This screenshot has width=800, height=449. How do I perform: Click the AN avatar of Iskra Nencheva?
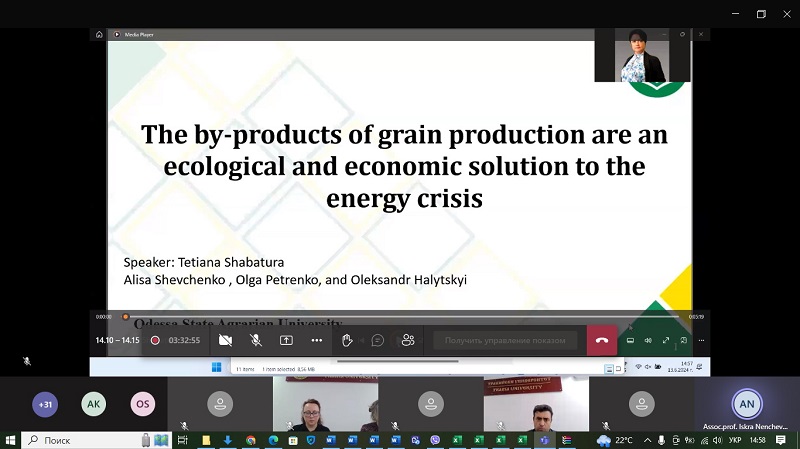[x=746, y=404]
